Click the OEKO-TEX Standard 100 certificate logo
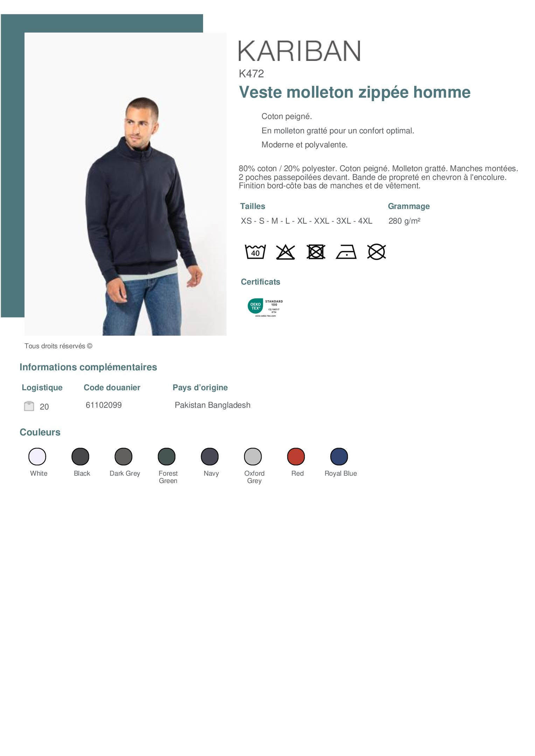 pyautogui.click(x=265, y=307)
